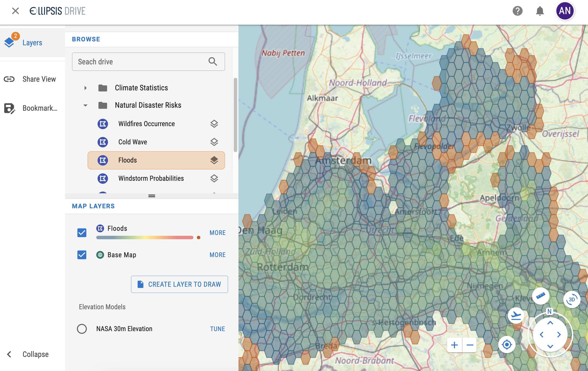Screen dimensions: 588x371
Task: Click the airplane fly-to icon
Action: click(x=516, y=316)
